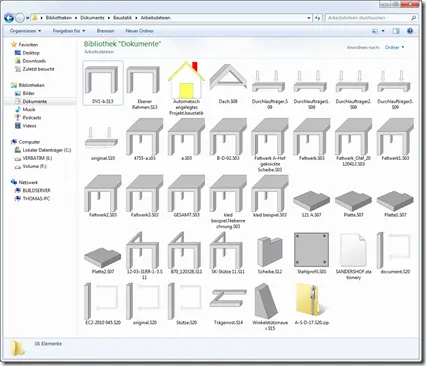Select the a.503 file icon
426x366 pixels.
[186, 137]
